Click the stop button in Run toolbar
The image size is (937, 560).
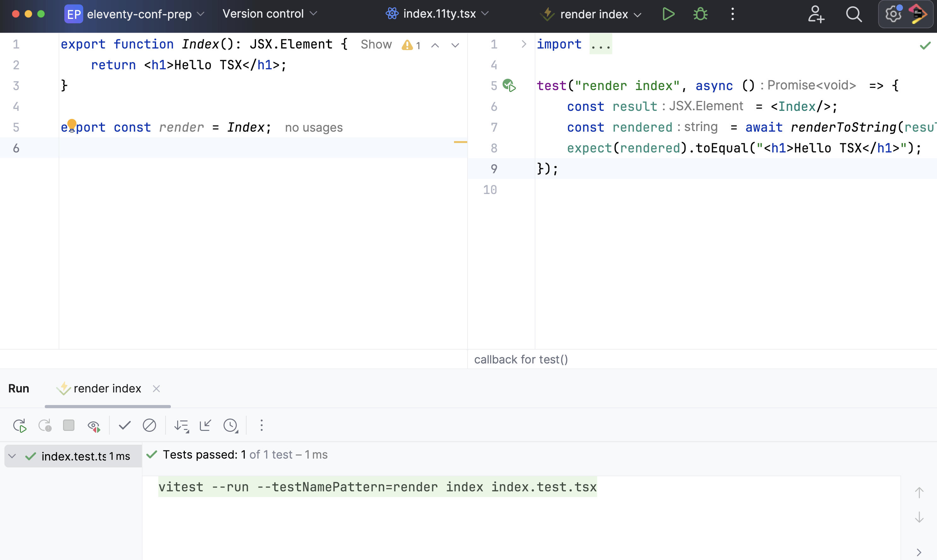click(69, 426)
